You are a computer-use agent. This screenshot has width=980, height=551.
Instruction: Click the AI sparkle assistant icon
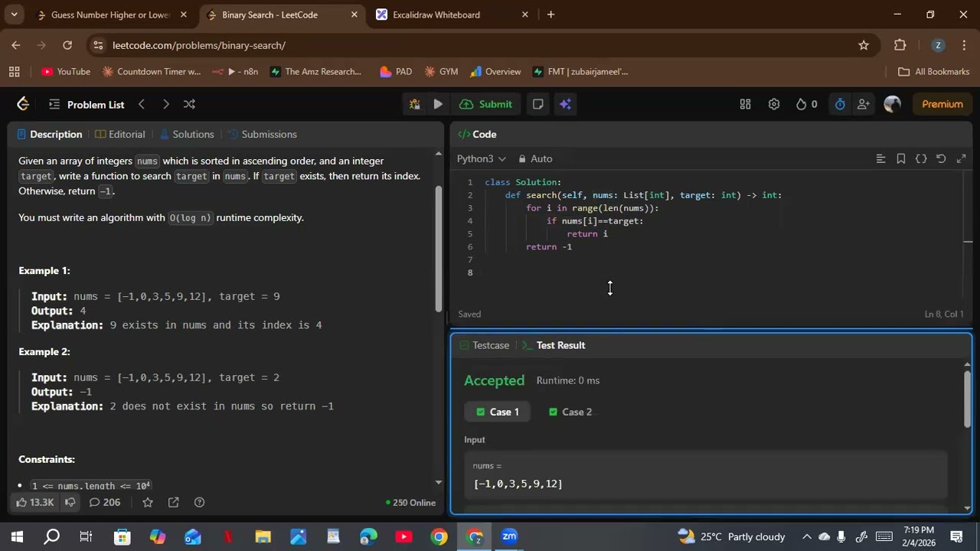pos(566,104)
